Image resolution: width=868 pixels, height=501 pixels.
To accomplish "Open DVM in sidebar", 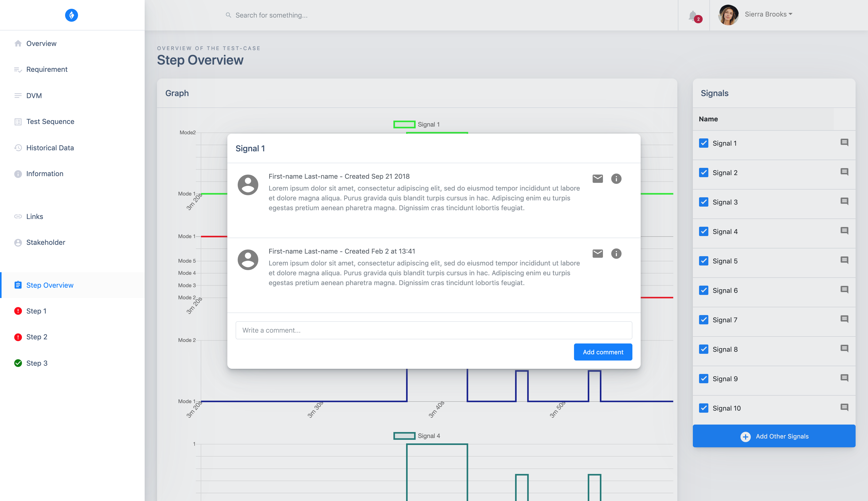I will (72, 96).
